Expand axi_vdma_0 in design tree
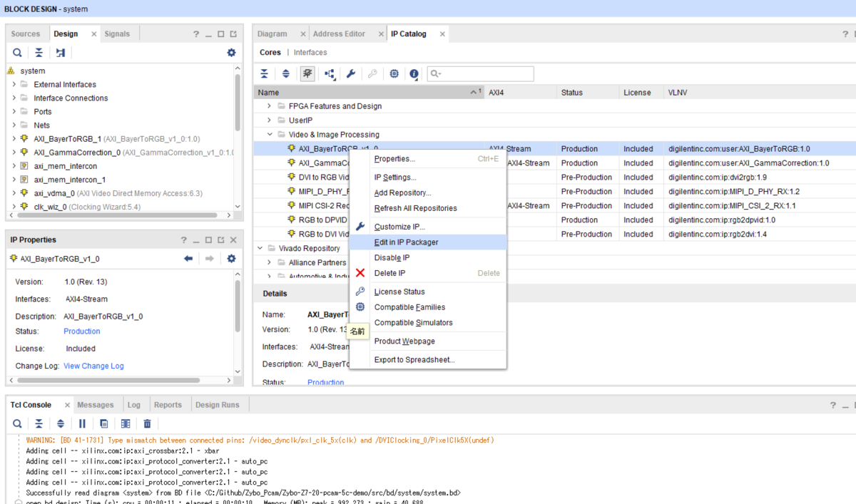Image resolution: width=856 pixels, height=504 pixels. click(x=14, y=192)
